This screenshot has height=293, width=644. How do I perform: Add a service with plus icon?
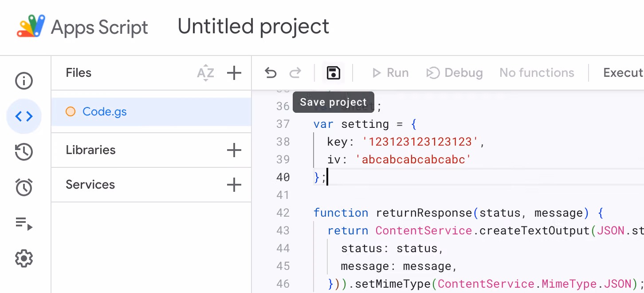[x=234, y=185]
